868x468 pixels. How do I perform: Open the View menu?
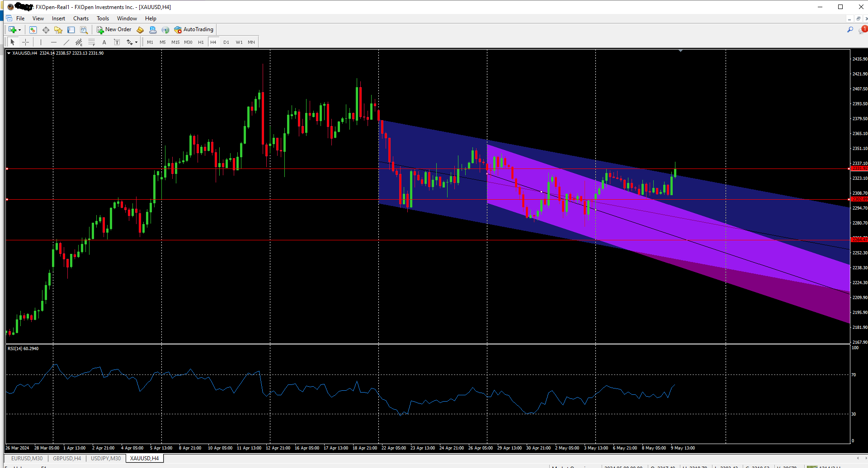coord(38,19)
